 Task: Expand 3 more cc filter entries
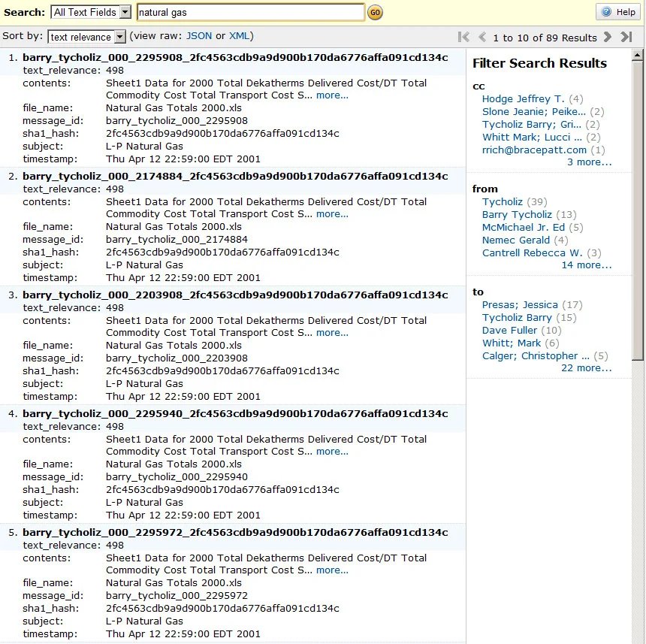point(589,162)
